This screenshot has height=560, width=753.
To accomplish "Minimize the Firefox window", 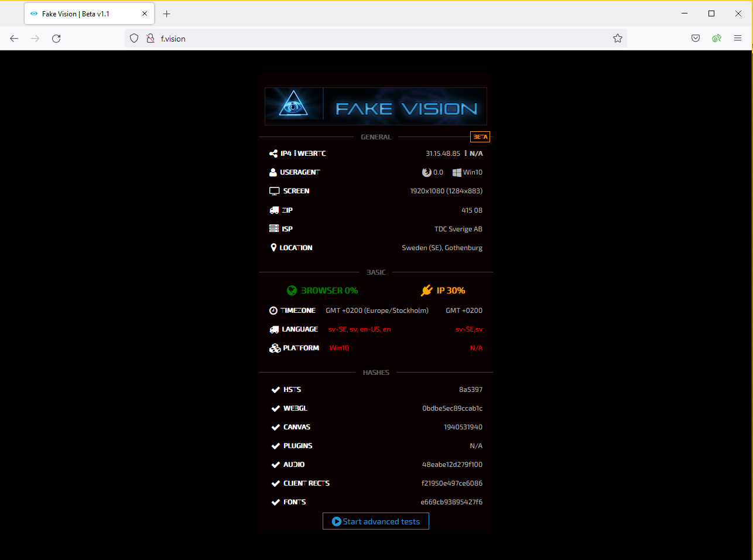I will click(x=684, y=13).
